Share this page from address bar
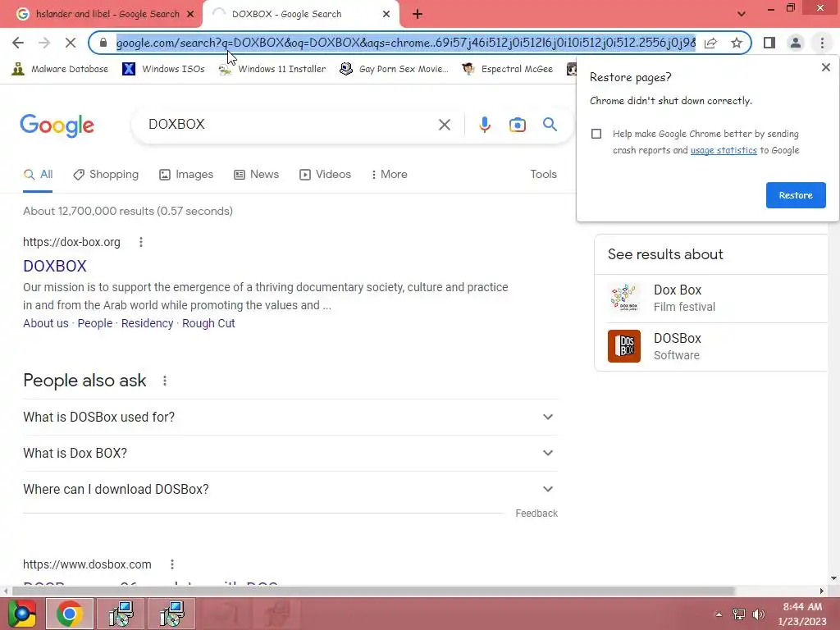 pos(710,43)
